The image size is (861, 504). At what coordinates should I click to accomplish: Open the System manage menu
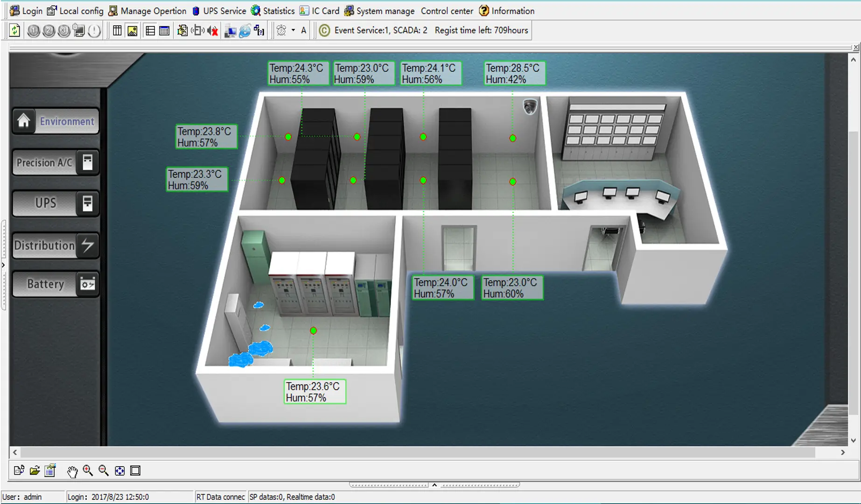point(379,11)
